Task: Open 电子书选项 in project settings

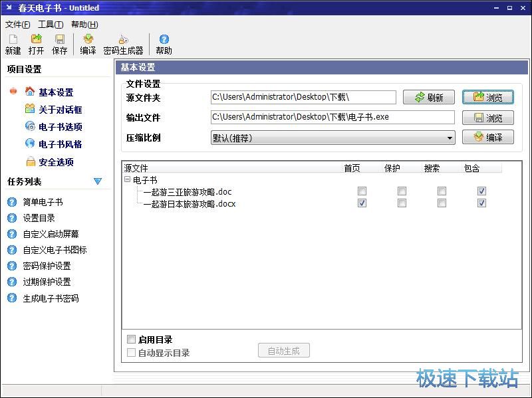Action: click(x=60, y=127)
